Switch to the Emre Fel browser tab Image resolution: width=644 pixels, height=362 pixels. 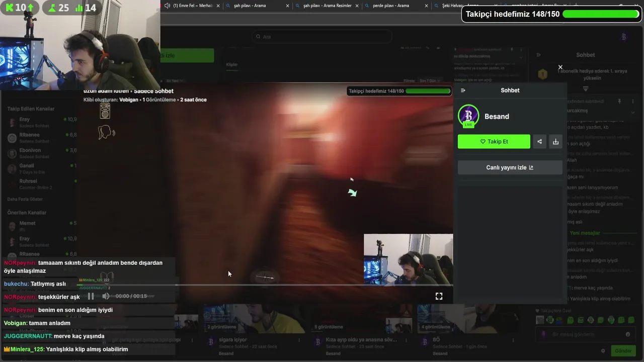coord(193,6)
